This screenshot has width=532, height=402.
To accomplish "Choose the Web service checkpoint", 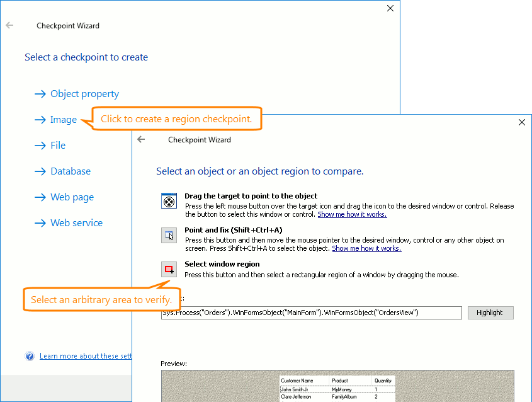I will click(77, 223).
